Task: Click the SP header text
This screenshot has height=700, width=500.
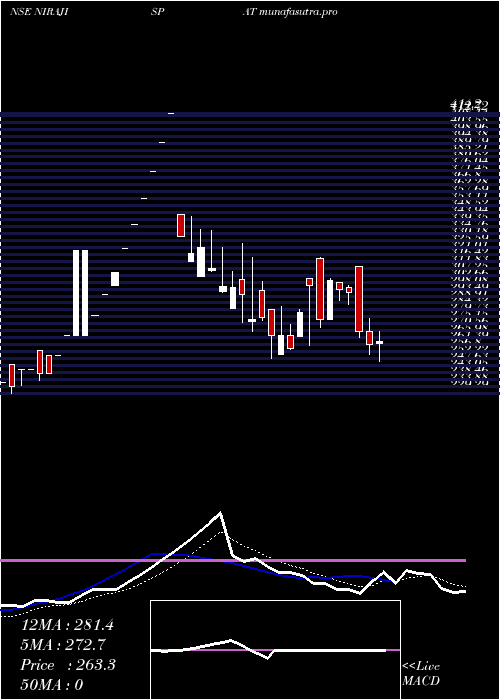Action: pos(158,12)
